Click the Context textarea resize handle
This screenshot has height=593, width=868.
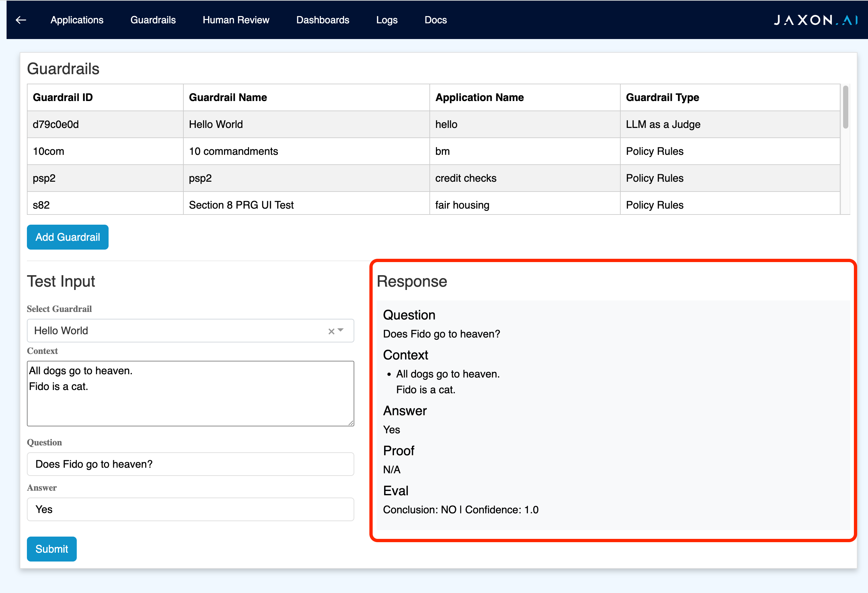click(351, 423)
